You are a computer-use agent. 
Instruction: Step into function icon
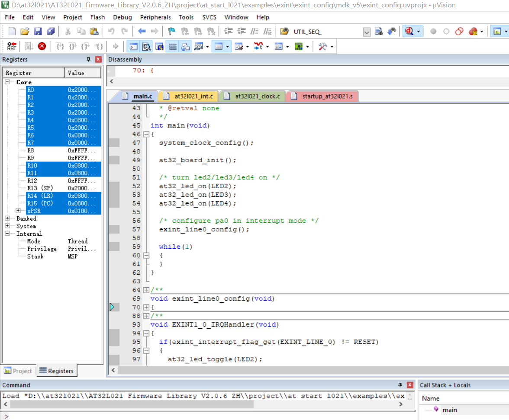click(60, 46)
